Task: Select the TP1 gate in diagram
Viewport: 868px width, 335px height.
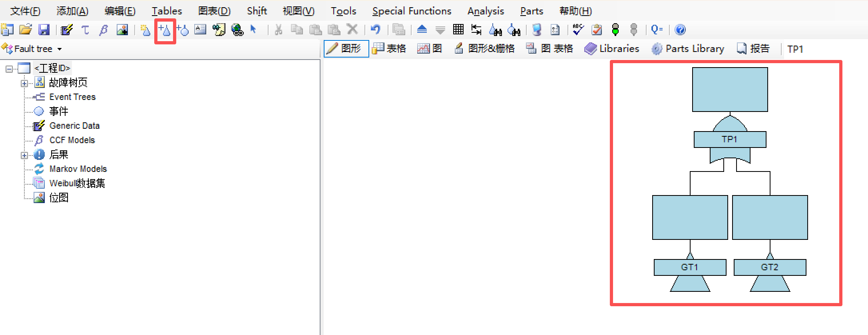Action: click(x=730, y=140)
